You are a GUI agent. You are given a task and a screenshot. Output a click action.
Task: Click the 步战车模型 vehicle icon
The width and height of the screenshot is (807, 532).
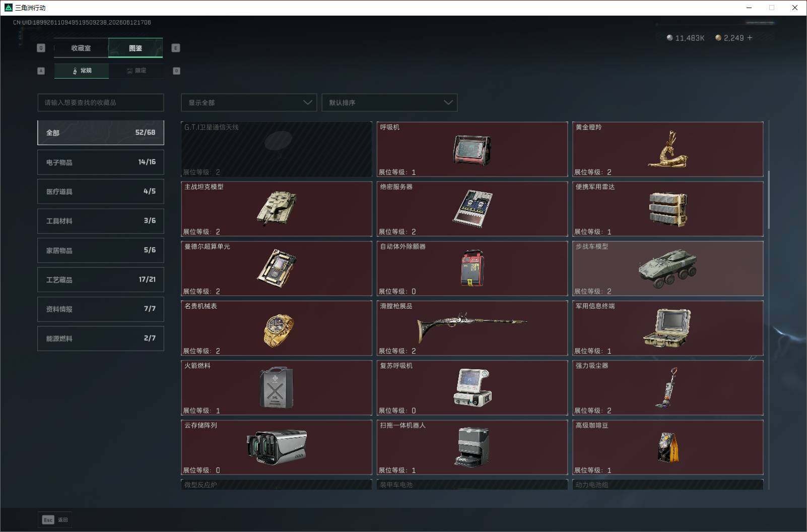[x=667, y=268]
